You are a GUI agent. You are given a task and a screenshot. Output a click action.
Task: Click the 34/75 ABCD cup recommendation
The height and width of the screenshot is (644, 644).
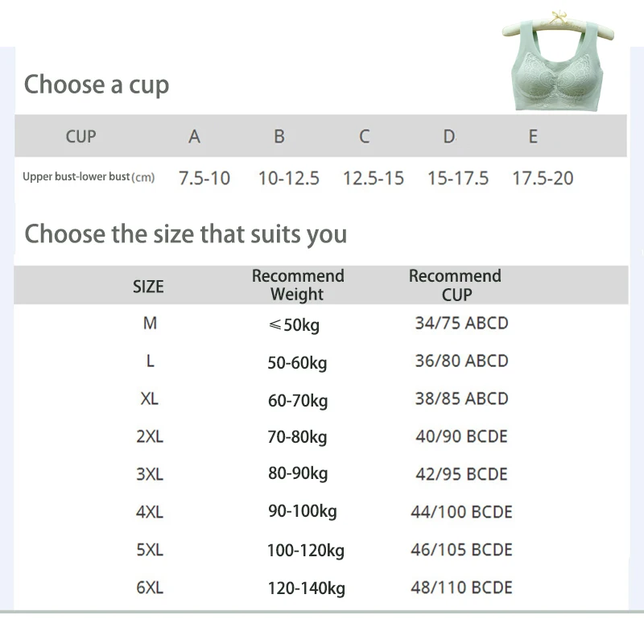pyautogui.click(x=461, y=324)
